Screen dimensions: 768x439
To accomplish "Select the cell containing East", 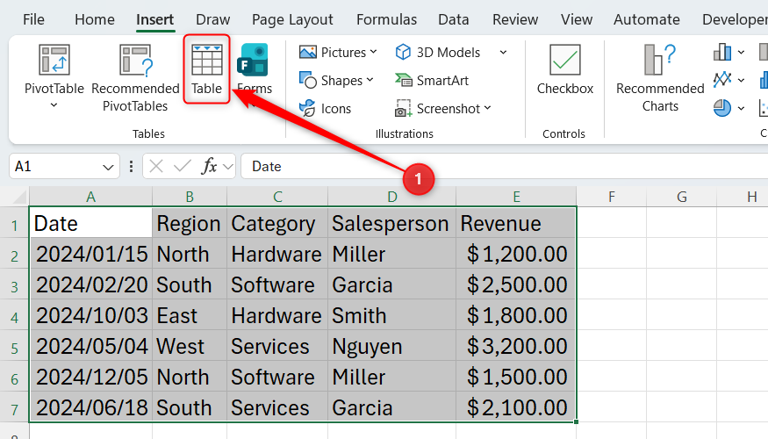I will [x=190, y=316].
